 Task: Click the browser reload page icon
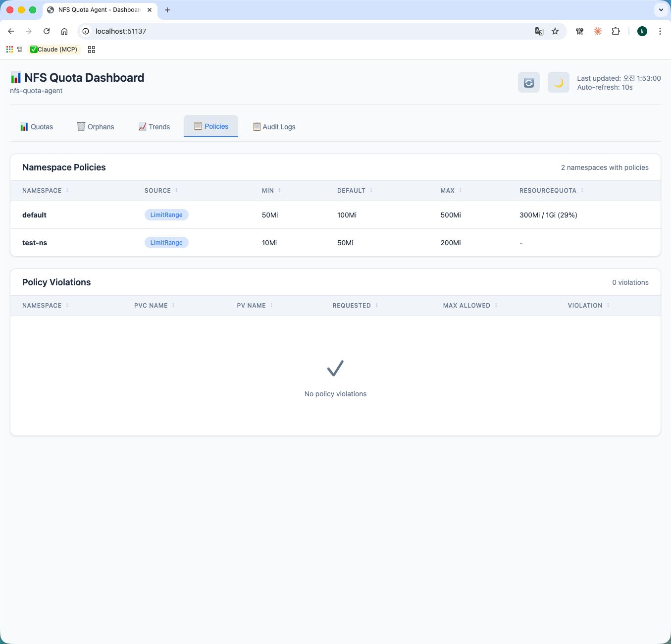(x=47, y=31)
